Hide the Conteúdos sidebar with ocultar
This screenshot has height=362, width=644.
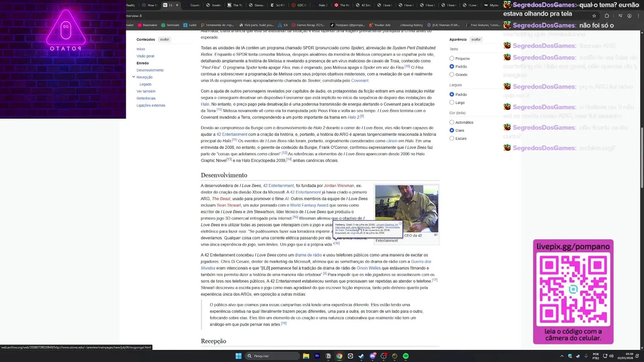click(x=165, y=39)
